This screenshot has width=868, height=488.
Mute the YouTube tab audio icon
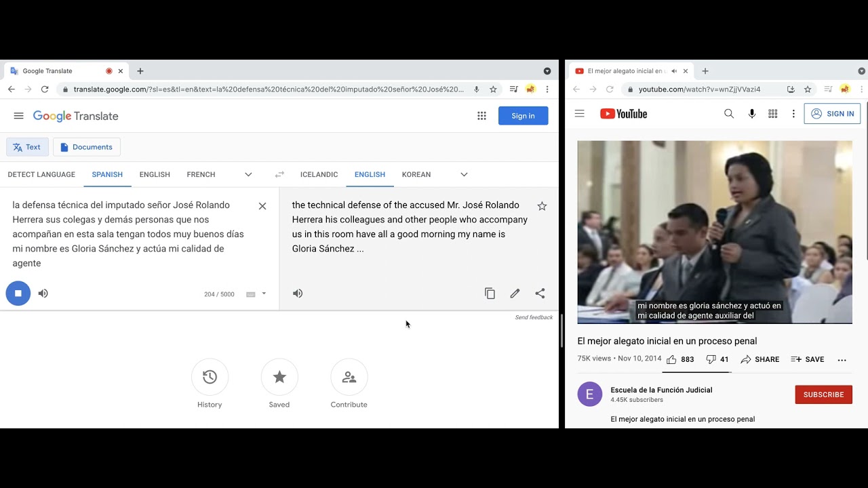(x=674, y=71)
